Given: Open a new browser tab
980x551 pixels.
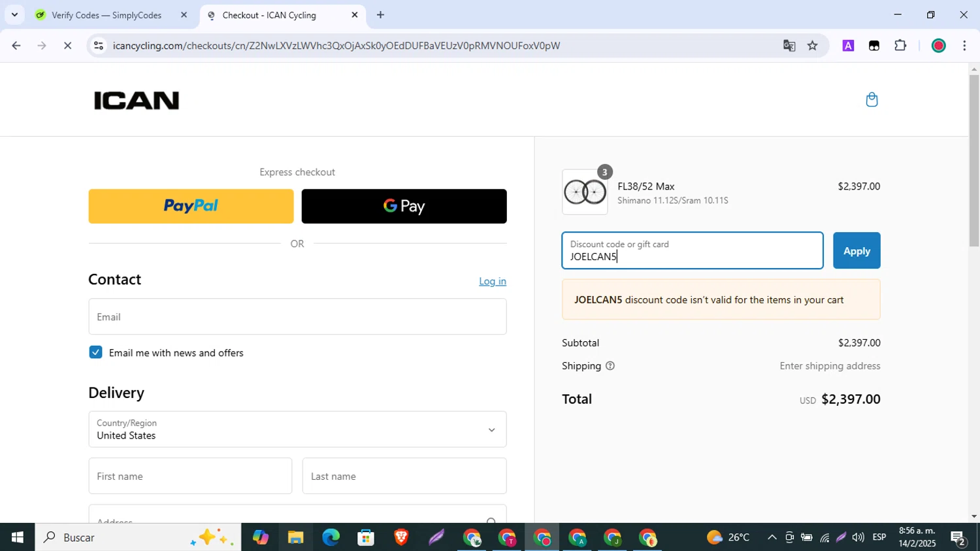Looking at the screenshot, I should (380, 15).
